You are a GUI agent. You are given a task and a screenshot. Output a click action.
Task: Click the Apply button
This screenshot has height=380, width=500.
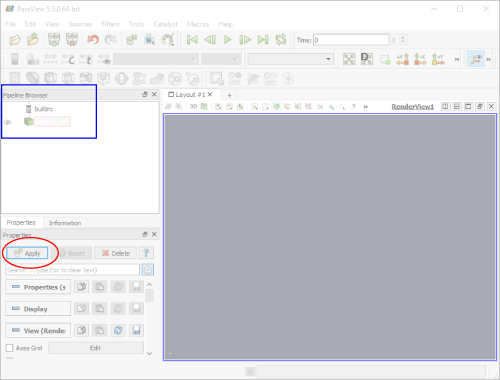tap(27, 253)
